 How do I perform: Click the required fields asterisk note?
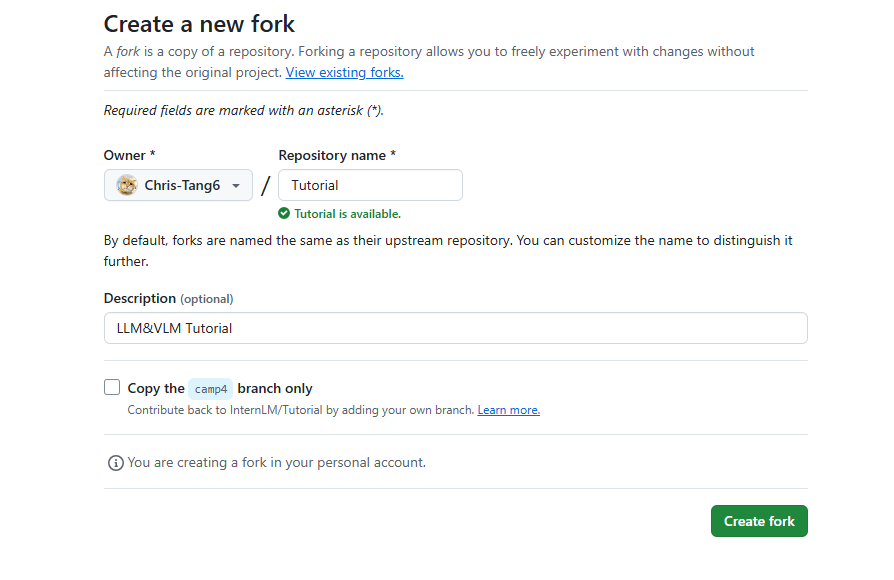pyautogui.click(x=243, y=110)
